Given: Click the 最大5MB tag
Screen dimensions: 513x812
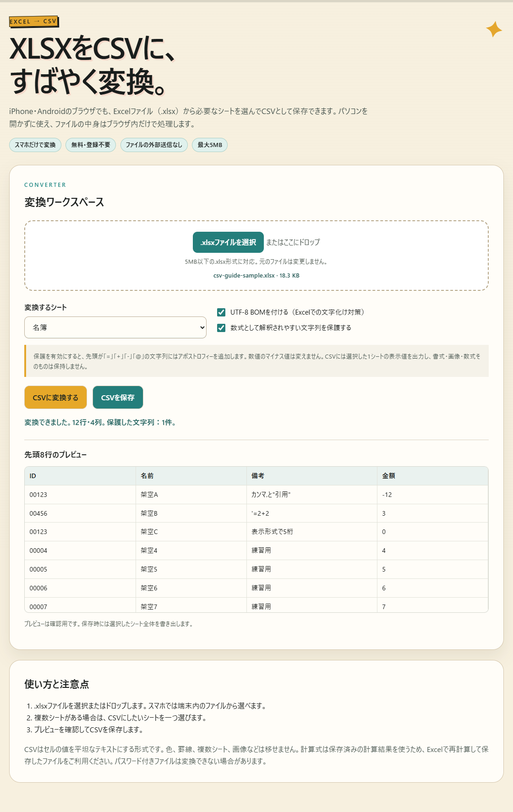Looking at the screenshot, I should [x=210, y=145].
